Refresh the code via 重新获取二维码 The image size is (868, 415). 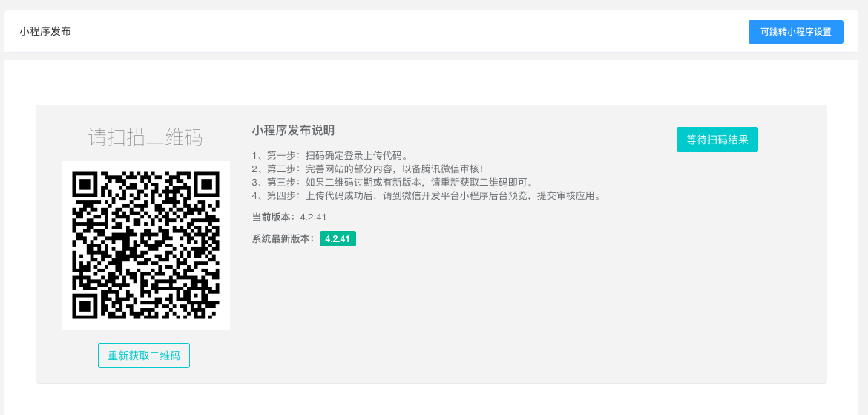pos(144,356)
